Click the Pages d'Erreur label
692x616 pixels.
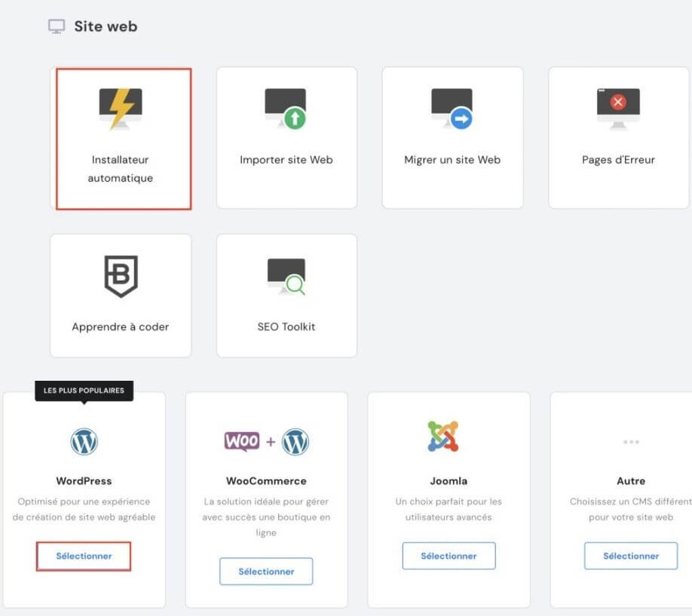point(618,159)
